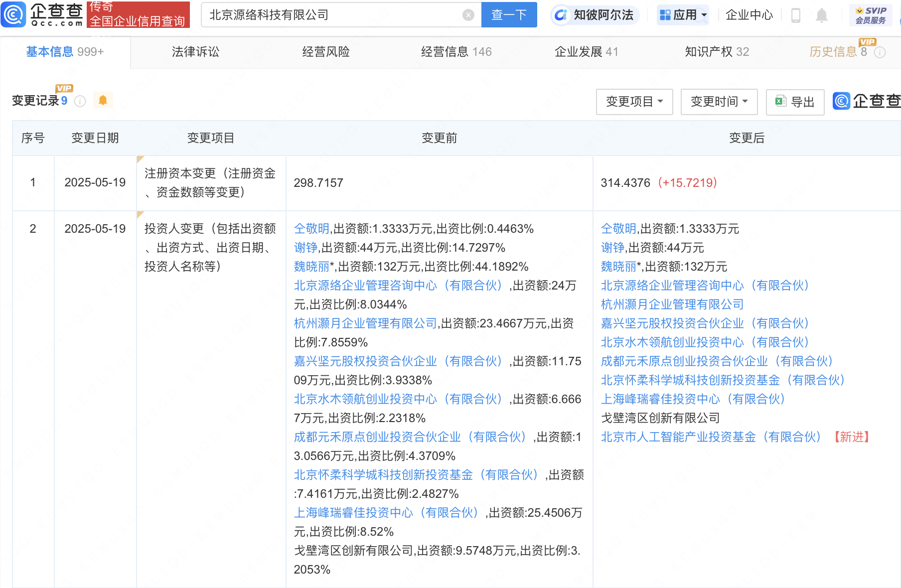Open 企业中心 link
The width and height of the screenshot is (901, 588).
749,15
